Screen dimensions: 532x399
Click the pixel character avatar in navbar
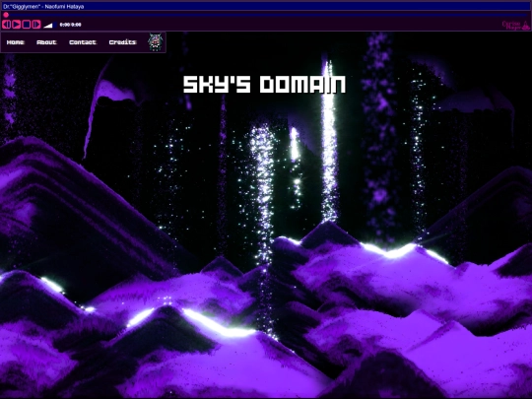coord(155,42)
